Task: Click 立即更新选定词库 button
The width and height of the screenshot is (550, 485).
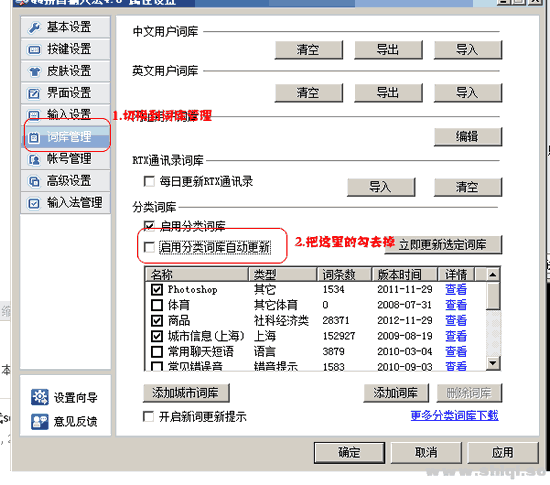Action: [443, 244]
